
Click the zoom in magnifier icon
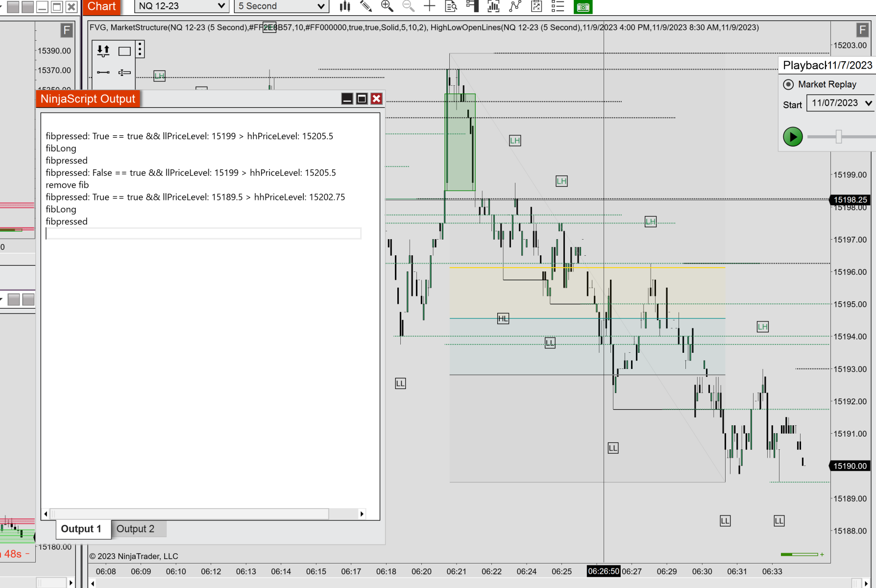[387, 6]
